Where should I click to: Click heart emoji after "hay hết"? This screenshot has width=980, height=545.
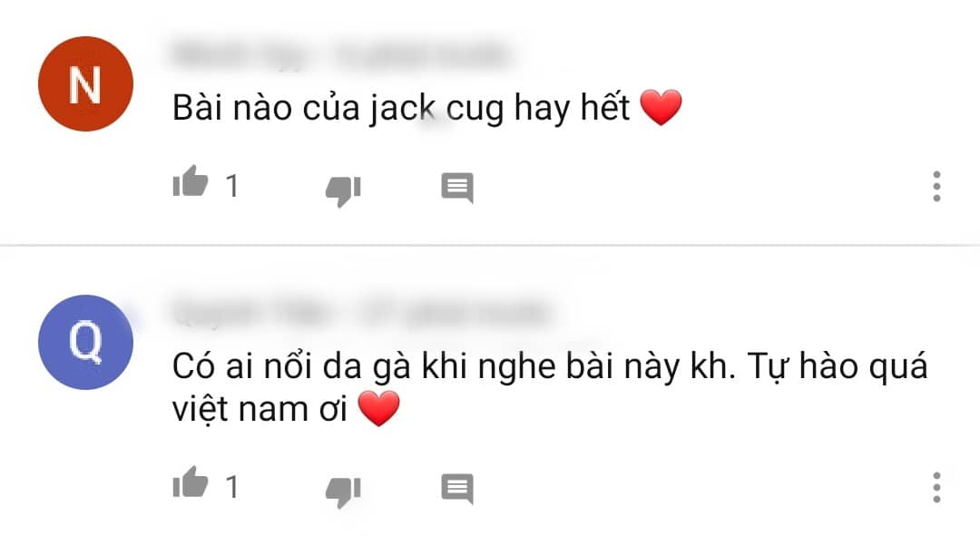click(x=661, y=107)
